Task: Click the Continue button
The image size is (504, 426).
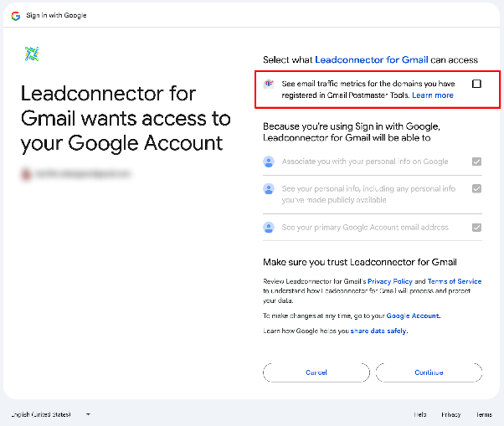Action: (x=429, y=372)
